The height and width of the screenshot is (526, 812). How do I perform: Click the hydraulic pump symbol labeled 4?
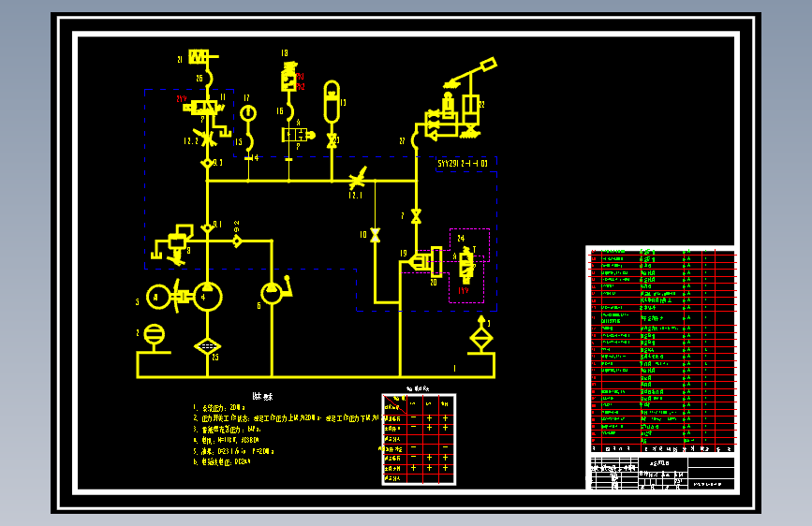(207, 297)
